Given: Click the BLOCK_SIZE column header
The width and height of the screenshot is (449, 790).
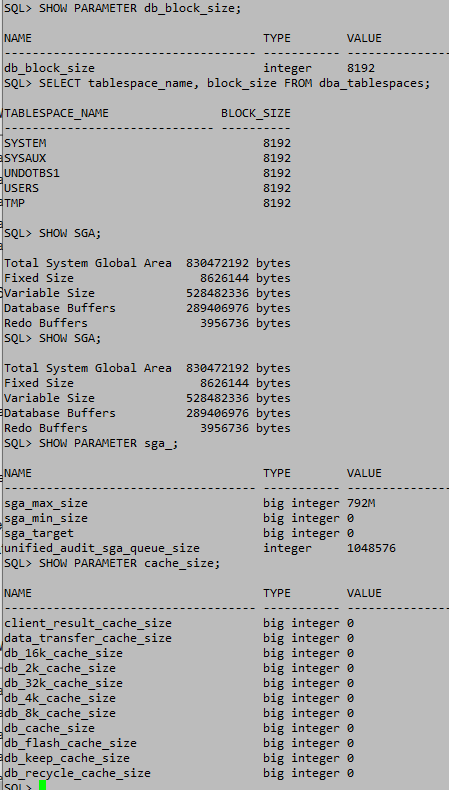Looking at the screenshot, I should (x=255, y=113).
